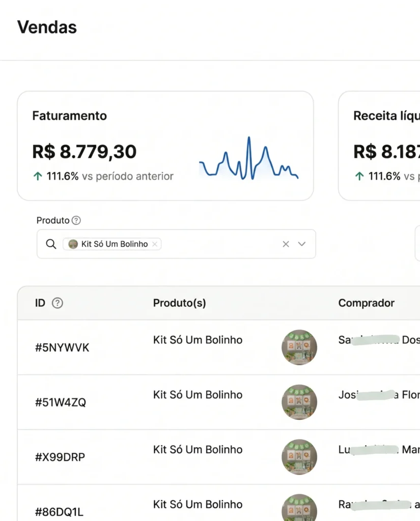Click the Comprador column header
Image resolution: width=420 pixels, height=521 pixels.
367,303
